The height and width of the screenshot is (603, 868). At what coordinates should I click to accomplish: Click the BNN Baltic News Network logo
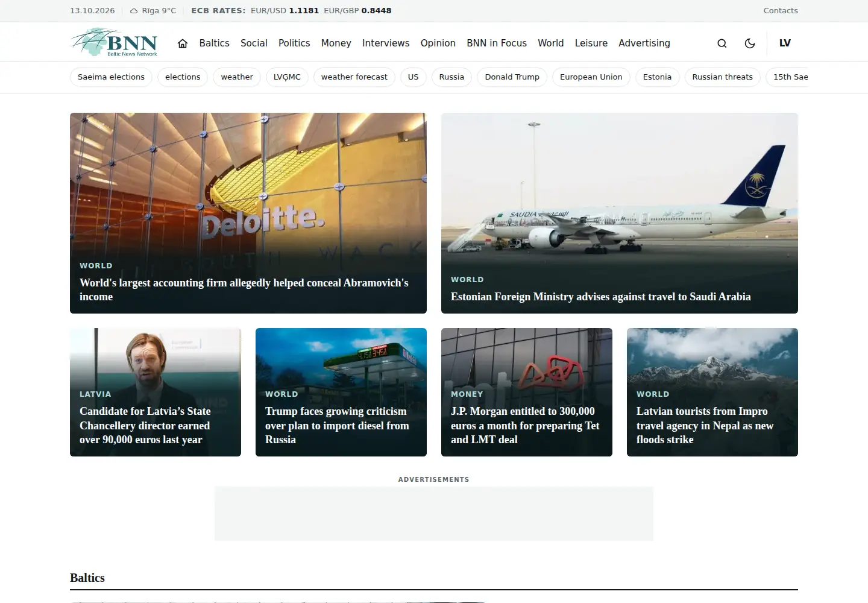pyautogui.click(x=114, y=42)
